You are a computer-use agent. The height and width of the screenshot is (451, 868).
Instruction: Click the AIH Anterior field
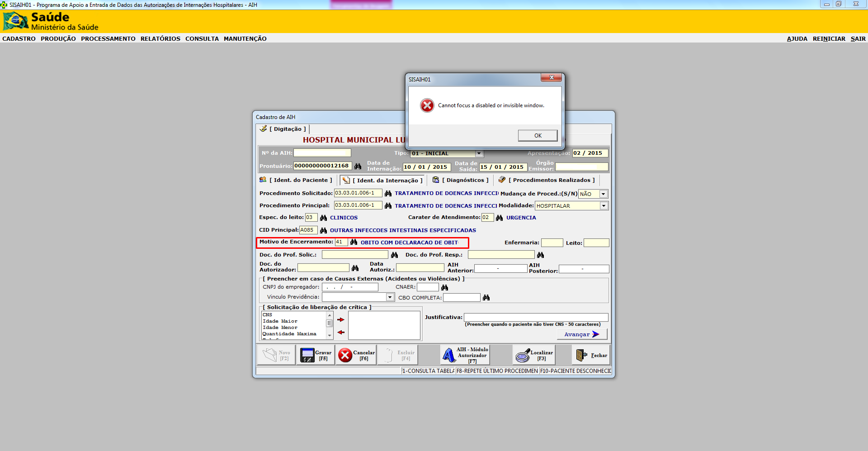coord(500,269)
